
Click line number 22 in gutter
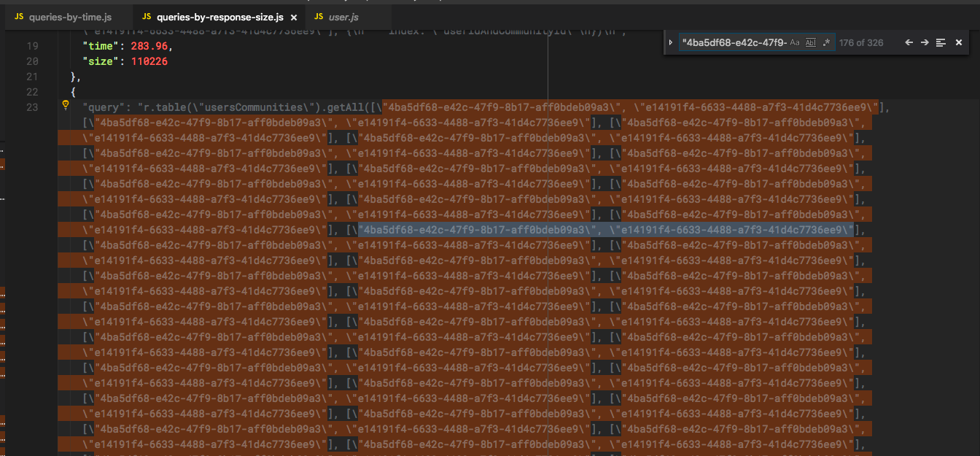[31, 92]
